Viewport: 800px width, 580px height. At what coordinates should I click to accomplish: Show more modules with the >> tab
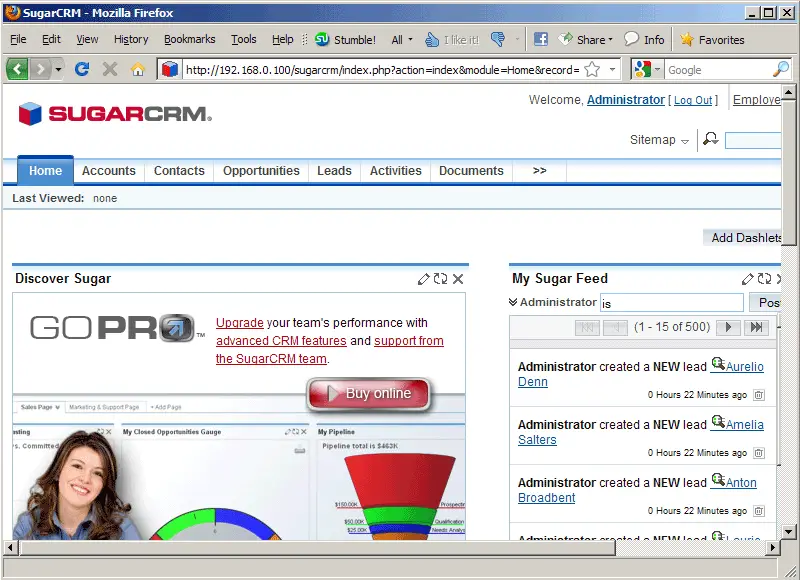(x=539, y=170)
